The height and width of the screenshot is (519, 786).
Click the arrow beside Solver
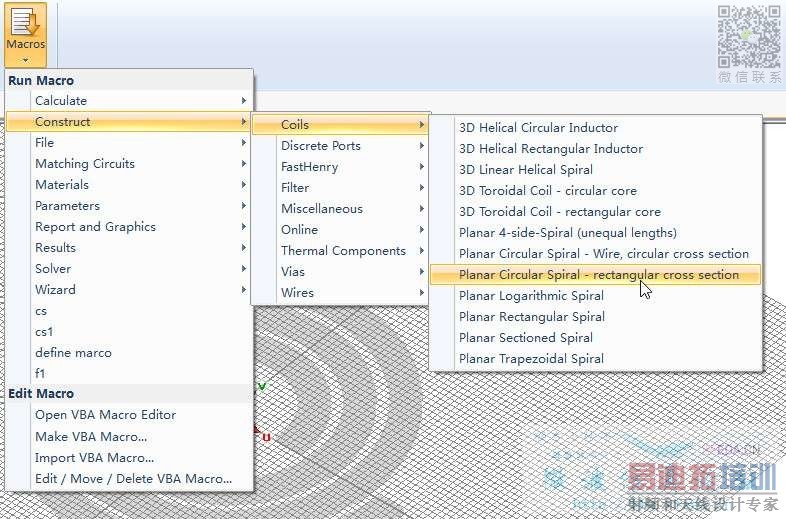(244, 269)
